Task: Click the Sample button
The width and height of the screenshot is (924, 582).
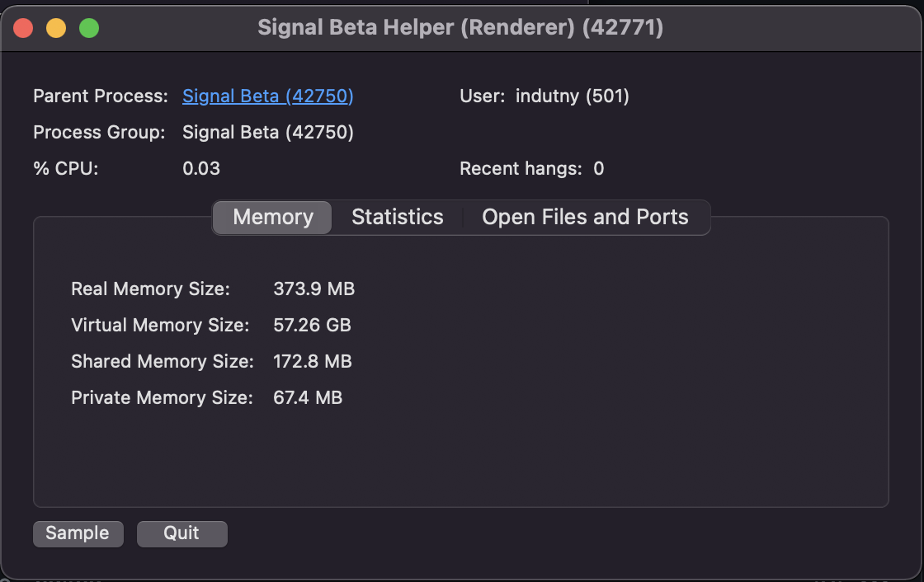Action: click(78, 533)
